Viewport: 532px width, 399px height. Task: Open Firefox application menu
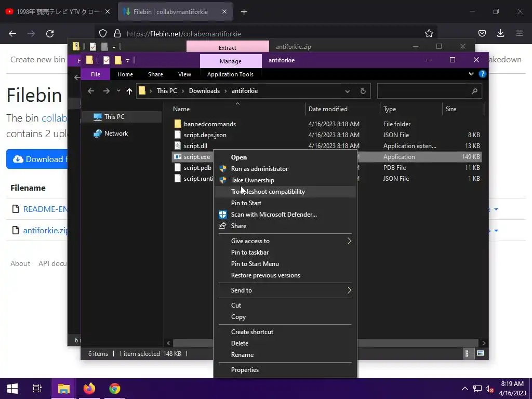point(519,33)
